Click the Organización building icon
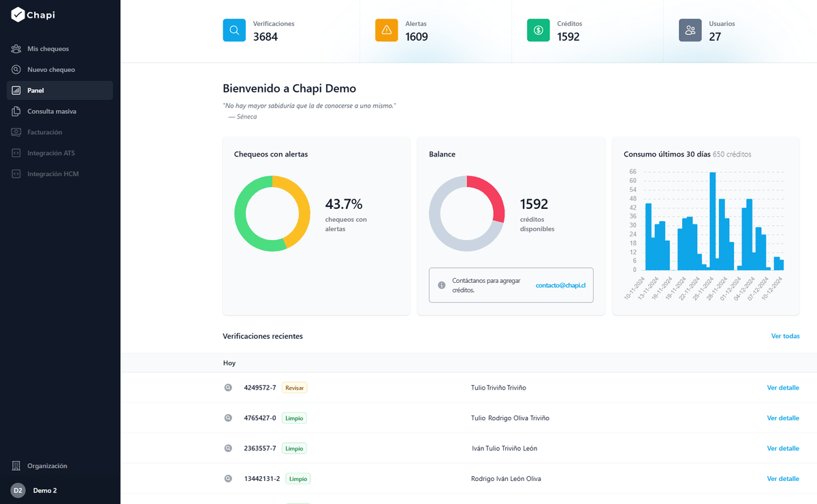Screen dimensions: 817x504 [x=16, y=466]
